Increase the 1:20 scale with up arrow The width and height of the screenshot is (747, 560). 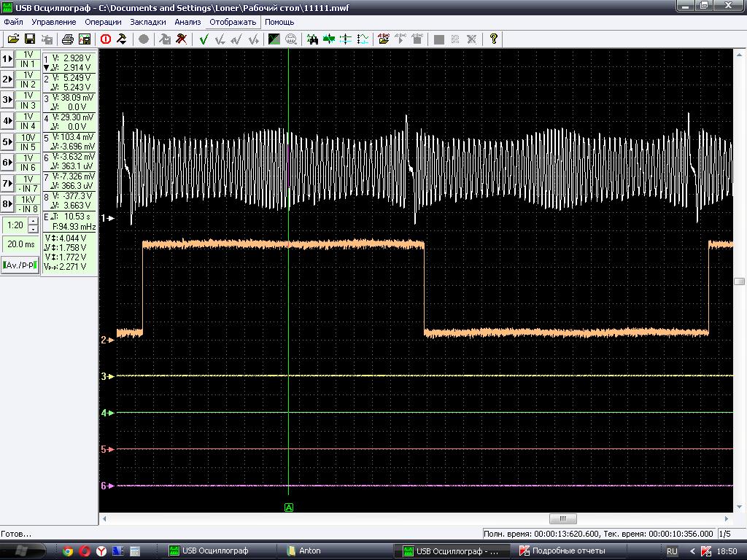point(33,221)
